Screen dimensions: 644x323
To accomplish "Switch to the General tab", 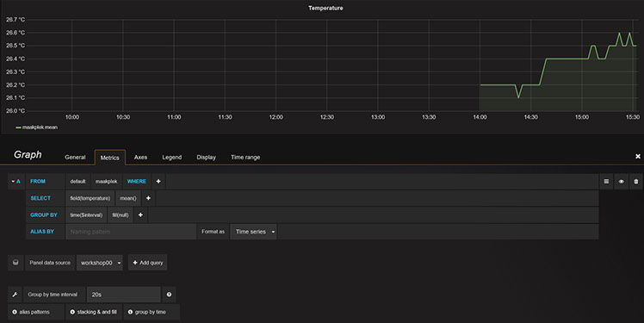I will (x=75, y=157).
